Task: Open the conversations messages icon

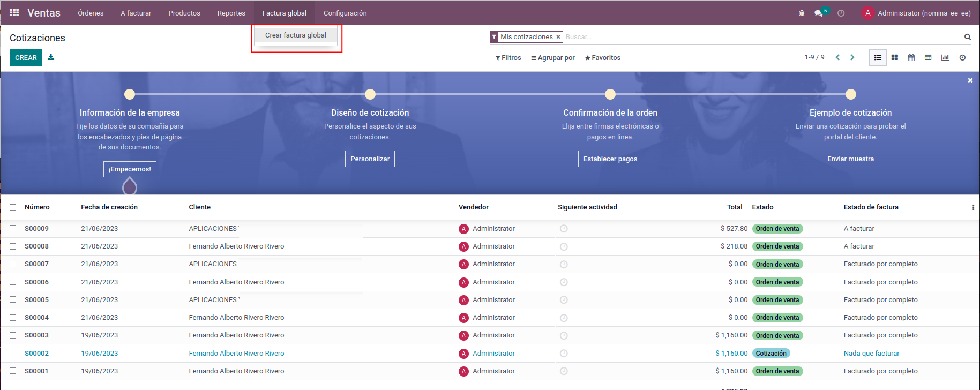Action: [818, 13]
